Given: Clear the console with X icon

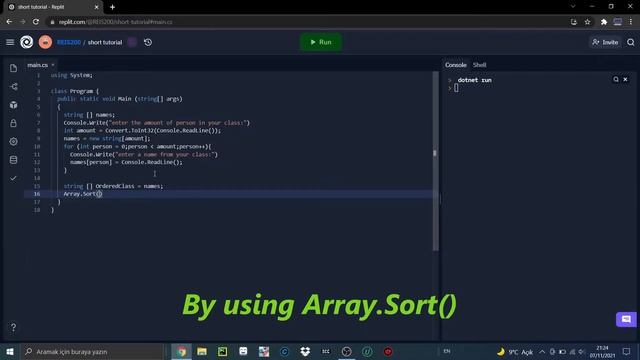Looking at the screenshot, I should point(625,79).
